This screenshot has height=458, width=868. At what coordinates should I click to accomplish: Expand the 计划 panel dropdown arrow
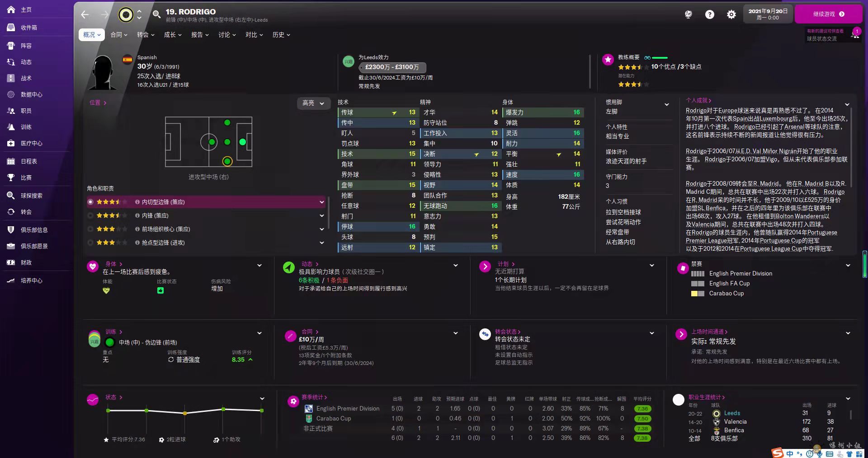coord(652,265)
